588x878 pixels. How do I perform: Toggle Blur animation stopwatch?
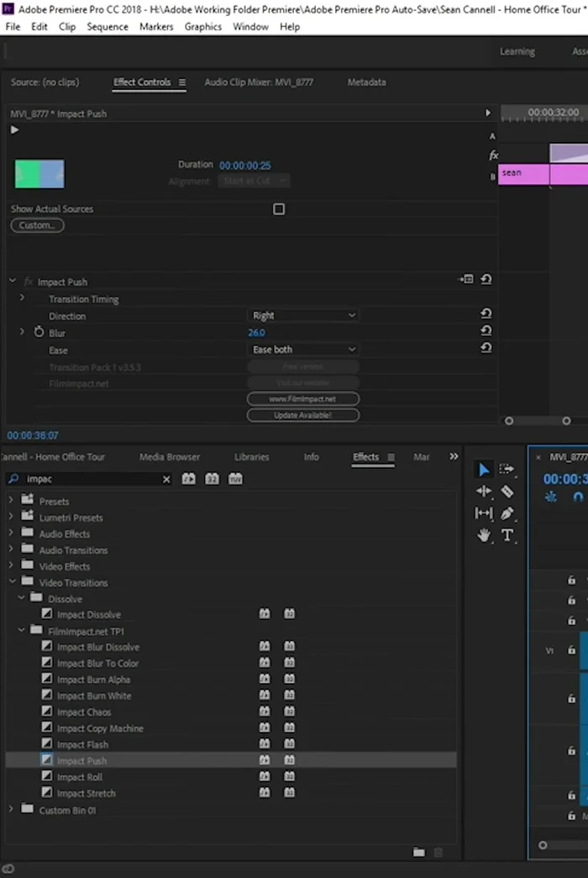click(39, 333)
